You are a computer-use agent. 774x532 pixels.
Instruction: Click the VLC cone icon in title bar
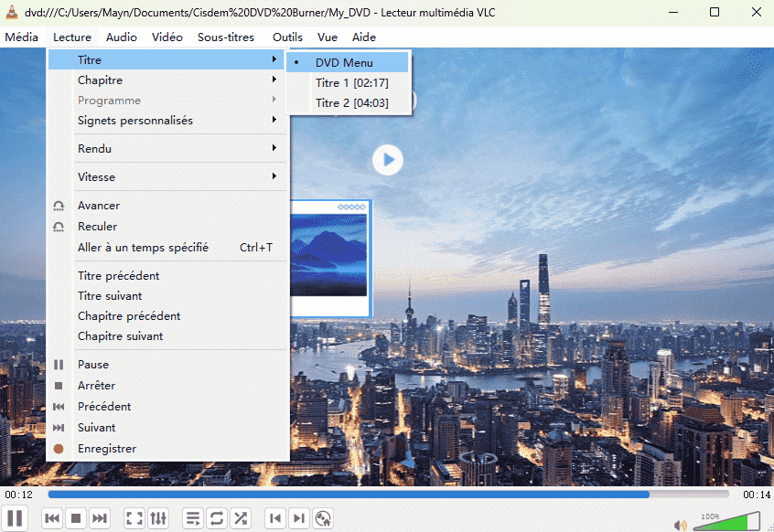click(12, 12)
